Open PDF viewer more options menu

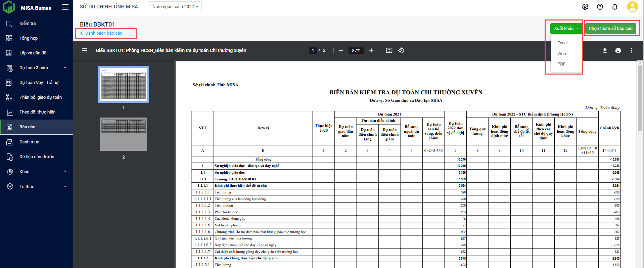pos(631,50)
